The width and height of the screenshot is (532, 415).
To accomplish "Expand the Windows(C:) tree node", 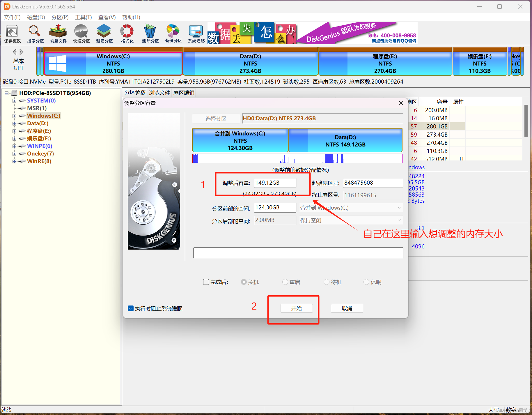I will (14, 116).
